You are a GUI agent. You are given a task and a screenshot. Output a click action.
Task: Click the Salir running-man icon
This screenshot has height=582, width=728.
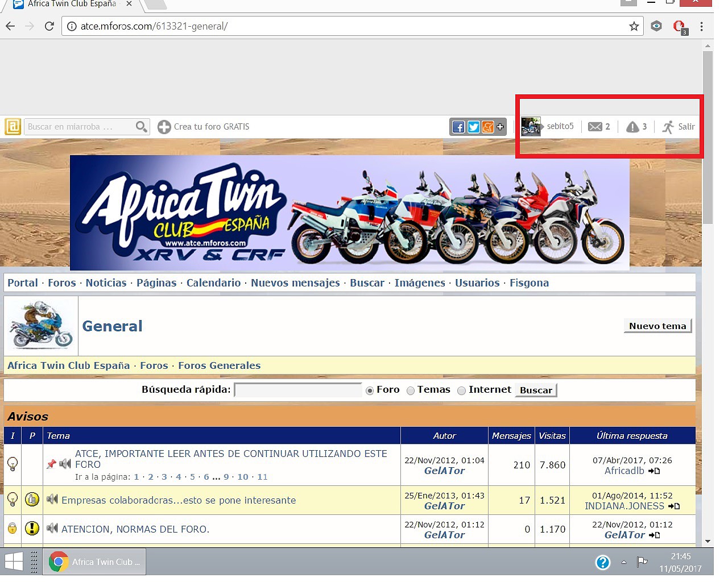point(668,127)
